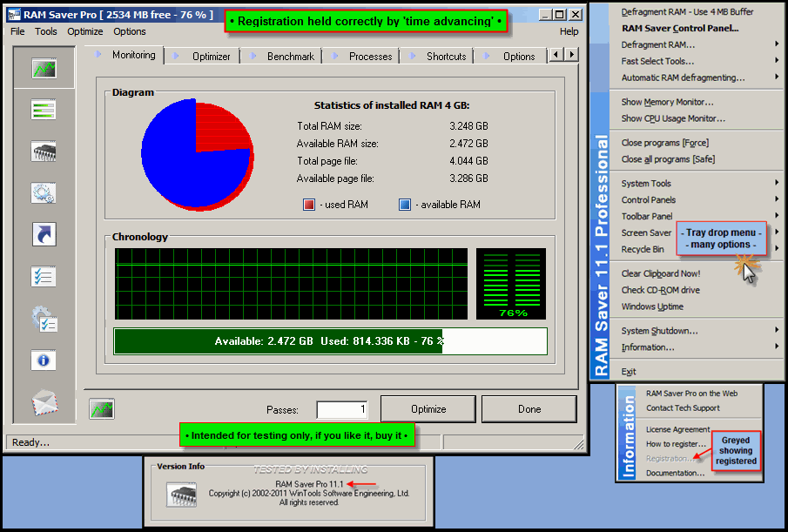The image size is (788, 532).
Task: Click the small graph icon beside Passes
Action: coord(102,408)
